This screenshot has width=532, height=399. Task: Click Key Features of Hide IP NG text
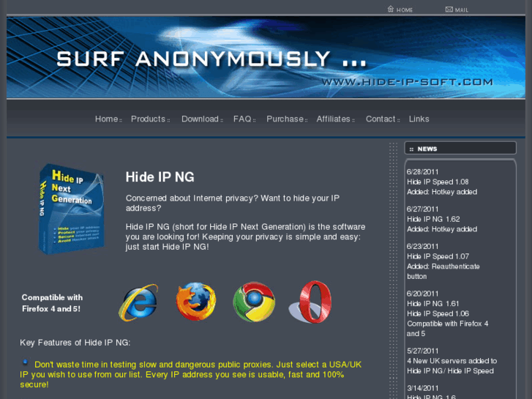click(x=75, y=343)
